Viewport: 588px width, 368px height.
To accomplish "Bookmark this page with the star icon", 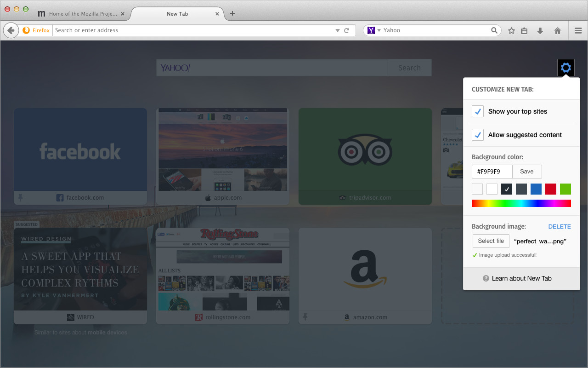I will [x=511, y=30].
